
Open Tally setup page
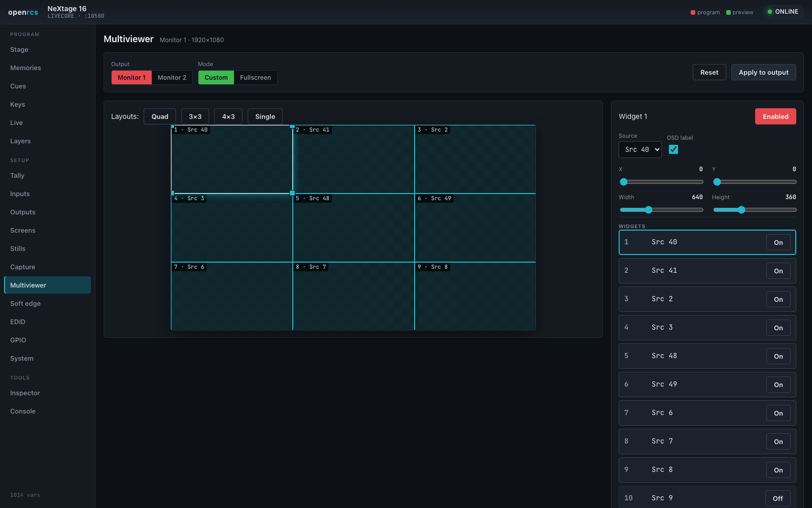(47, 175)
